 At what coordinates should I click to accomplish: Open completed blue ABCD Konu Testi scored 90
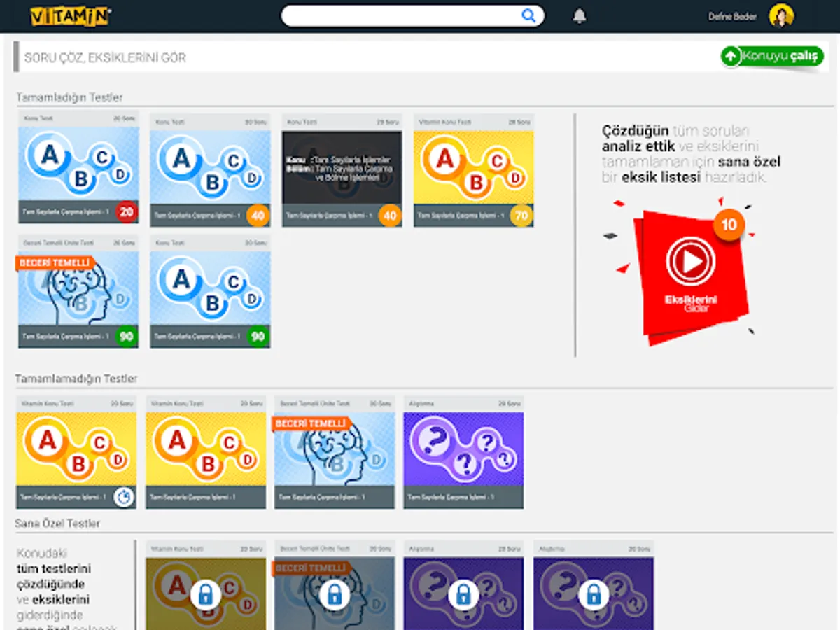210,291
